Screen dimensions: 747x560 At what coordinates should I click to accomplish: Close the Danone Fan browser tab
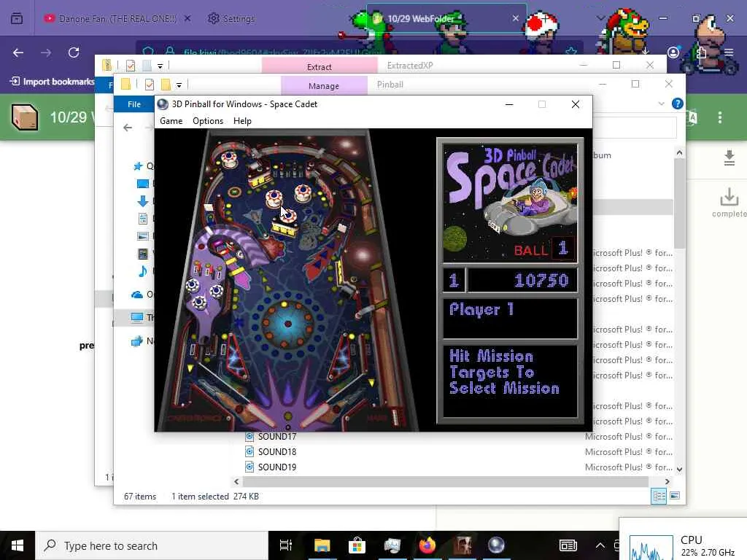[187, 18]
